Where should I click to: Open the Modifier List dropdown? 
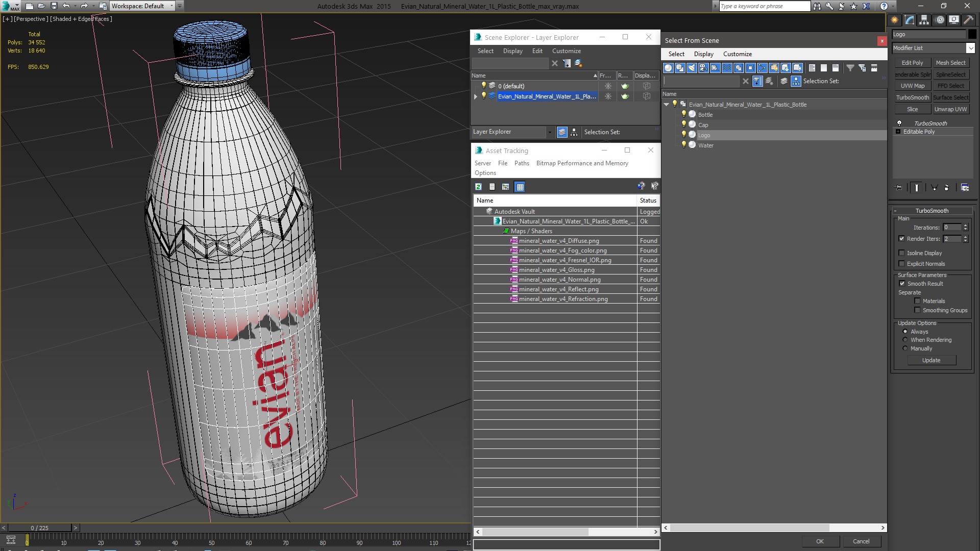pyautogui.click(x=970, y=48)
